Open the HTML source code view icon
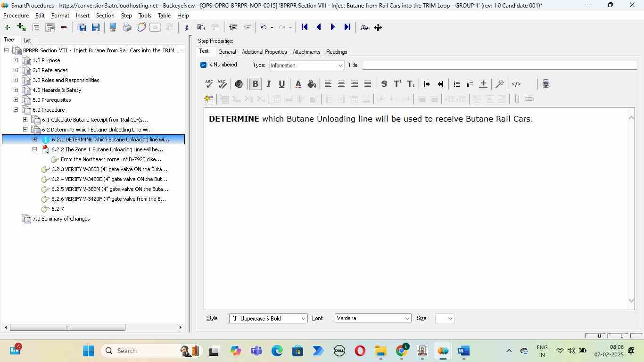Screen dimensions: 644x362 [x=516, y=84]
